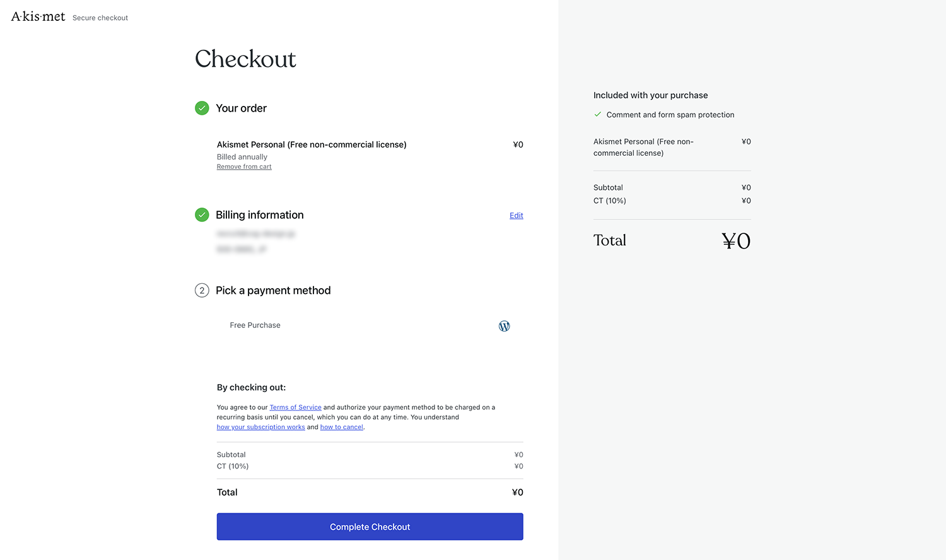Click the Your order section heading
The width and height of the screenshot is (946, 560).
pyautogui.click(x=241, y=108)
